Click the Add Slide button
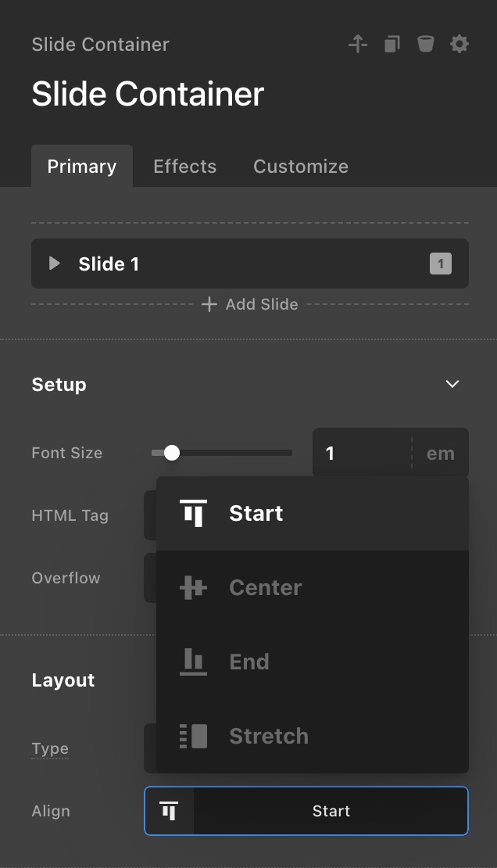Viewport: 497px width, 868px height. (250, 304)
